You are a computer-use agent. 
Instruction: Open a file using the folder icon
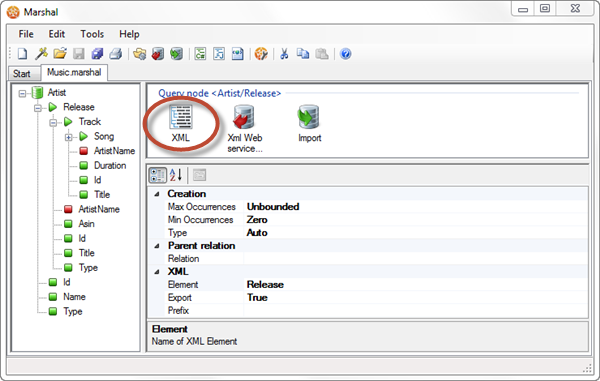[60, 54]
